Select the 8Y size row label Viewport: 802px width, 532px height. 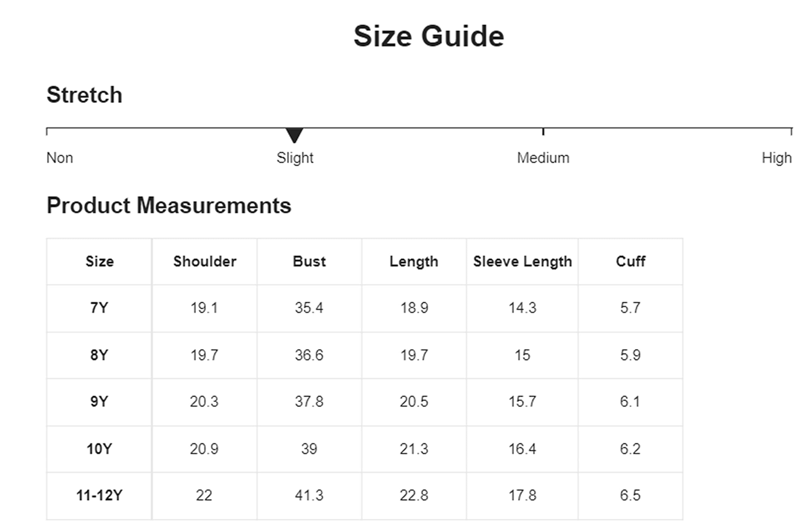(x=99, y=355)
